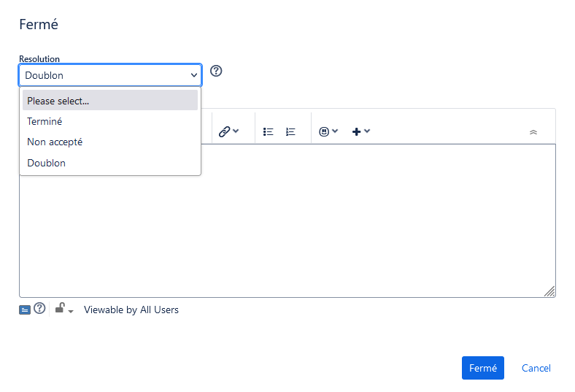Select the Terminé resolution option
The height and width of the screenshot is (392, 575).
[110, 121]
